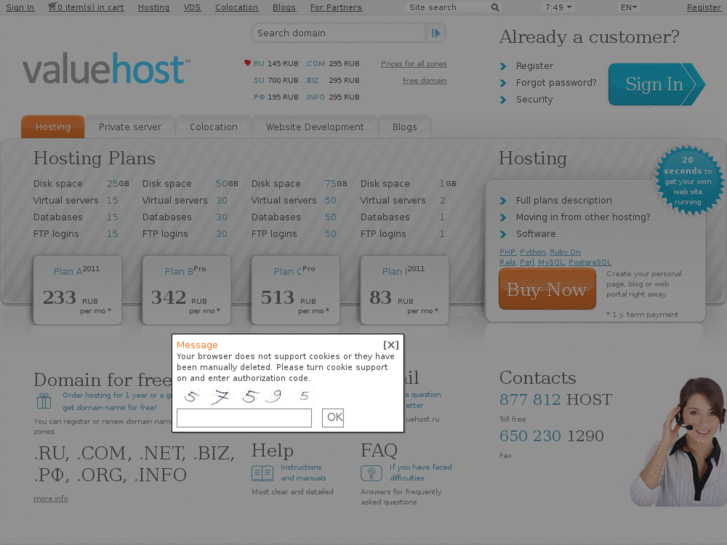The height and width of the screenshot is (545, 727).
Task: Open For Partners in the top menu
Action: tap(336, 7)
